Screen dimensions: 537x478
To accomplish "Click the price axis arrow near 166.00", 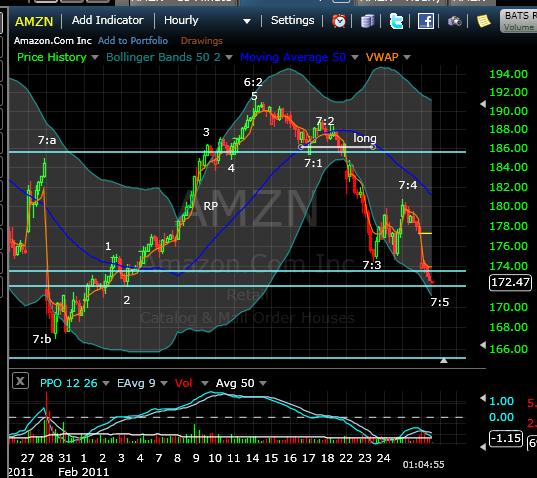I will pyautogui.click(x=483, y=345).
